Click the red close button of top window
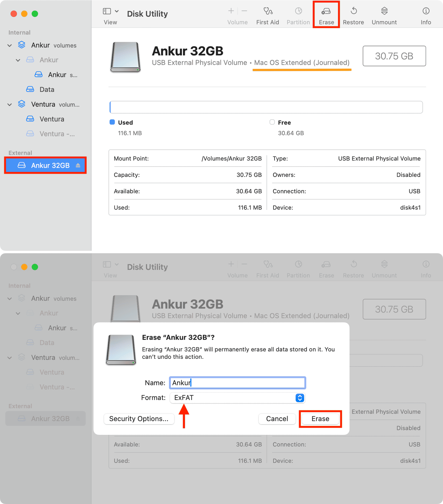Screen dimensions: 443x504 pyautogui.click(x=14, y=14)
